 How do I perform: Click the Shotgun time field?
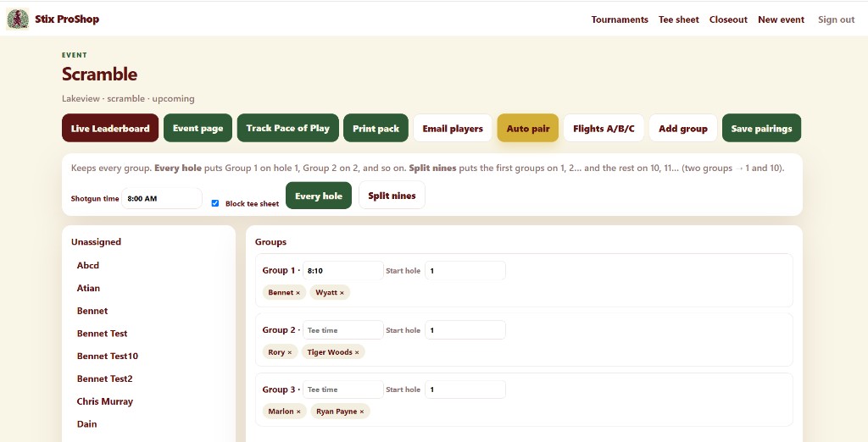click(x=162, y=198)
